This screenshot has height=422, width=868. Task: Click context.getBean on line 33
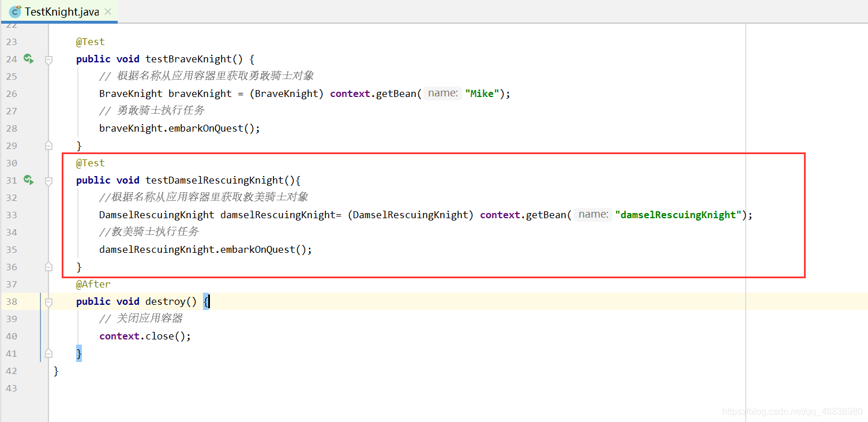(x=523, y=215)
